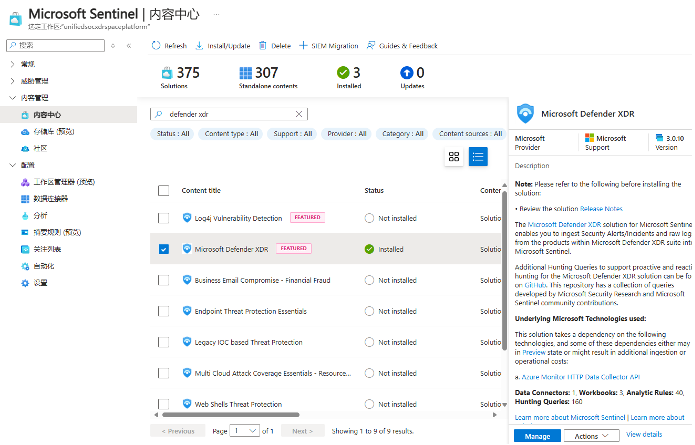Open Guides & Feedback
Screen dimensions: 695x445
click(x=402, y=46)
